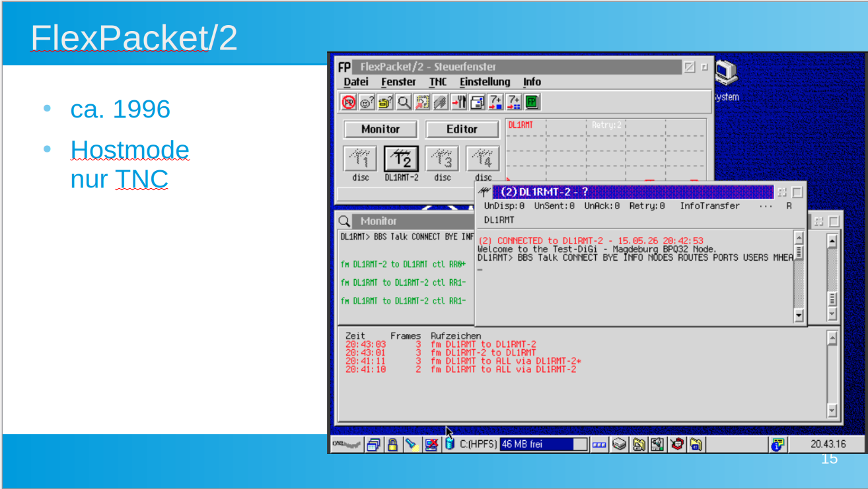868x489 pixels.
Task: Click the OS/2 Warp button on taskbar
Action: pyautogui.click(x=347, y=444)
